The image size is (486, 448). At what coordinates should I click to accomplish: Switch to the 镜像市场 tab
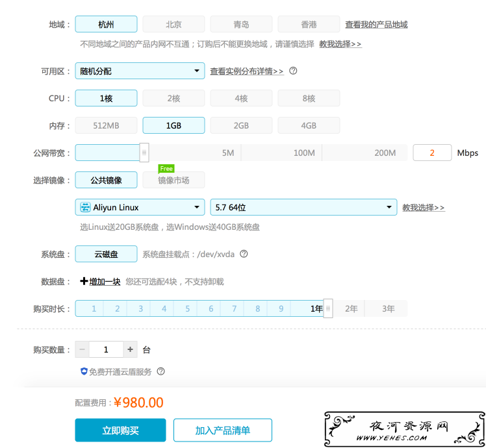[173, 180]
